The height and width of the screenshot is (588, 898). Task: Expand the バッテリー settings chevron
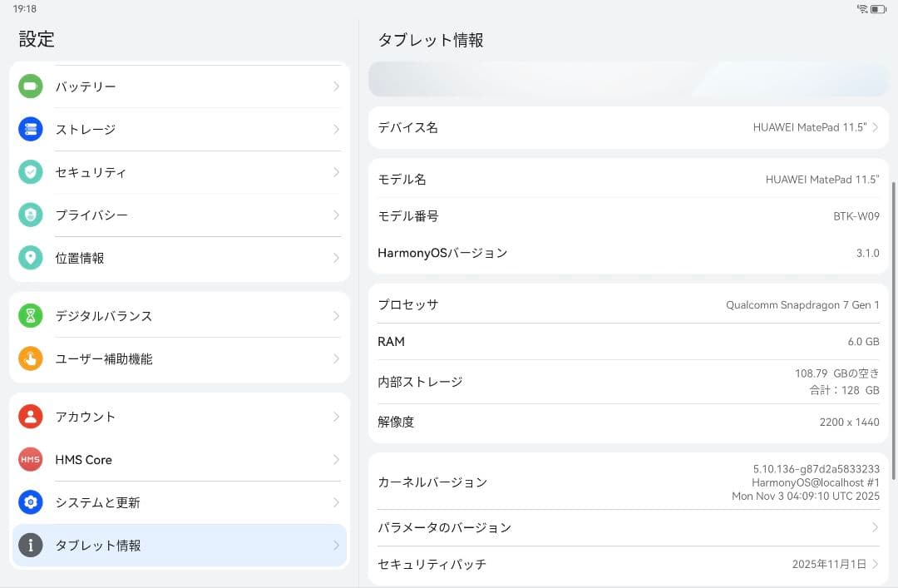338,86
